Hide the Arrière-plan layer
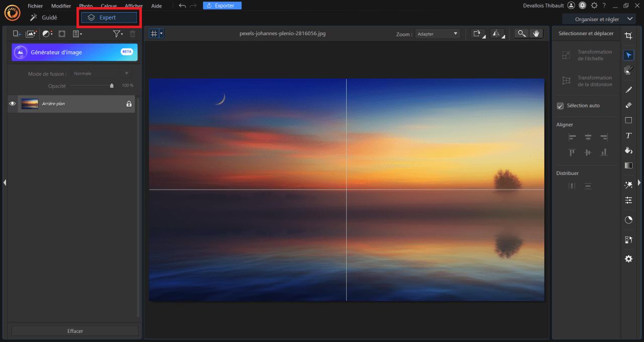644x342 pixels. (13, 104)
